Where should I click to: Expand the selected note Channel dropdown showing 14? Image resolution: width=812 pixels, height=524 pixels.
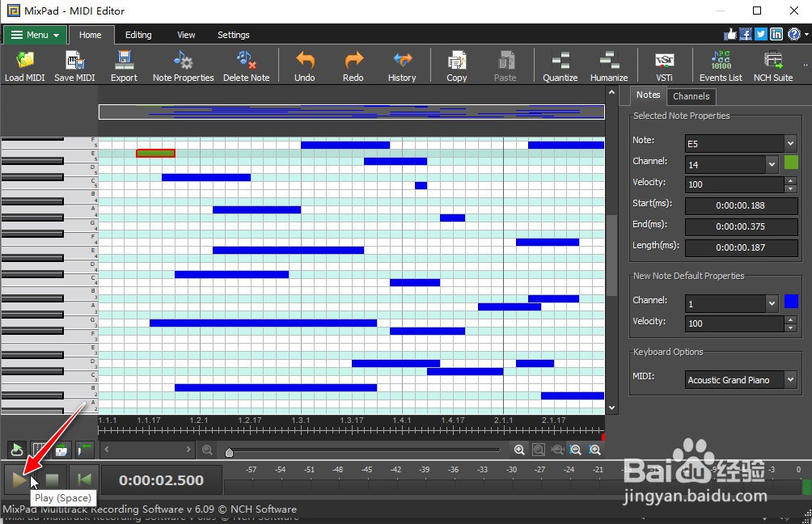(x=772, y=165)
